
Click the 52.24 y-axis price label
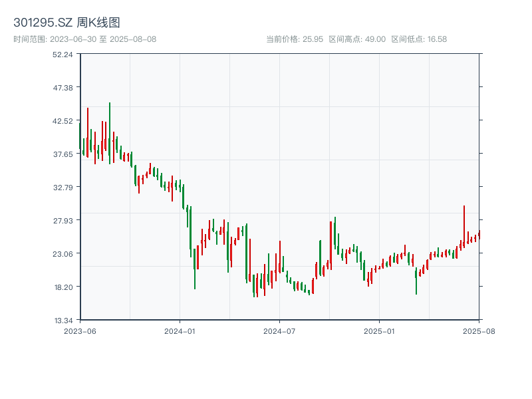tap(63, 55)
